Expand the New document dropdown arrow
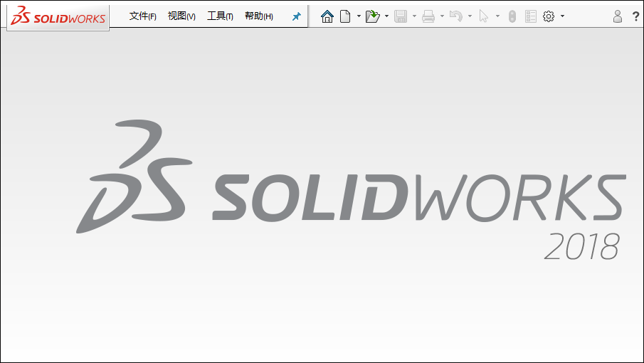This screenshot has width=644, height=363. (359, 16)
